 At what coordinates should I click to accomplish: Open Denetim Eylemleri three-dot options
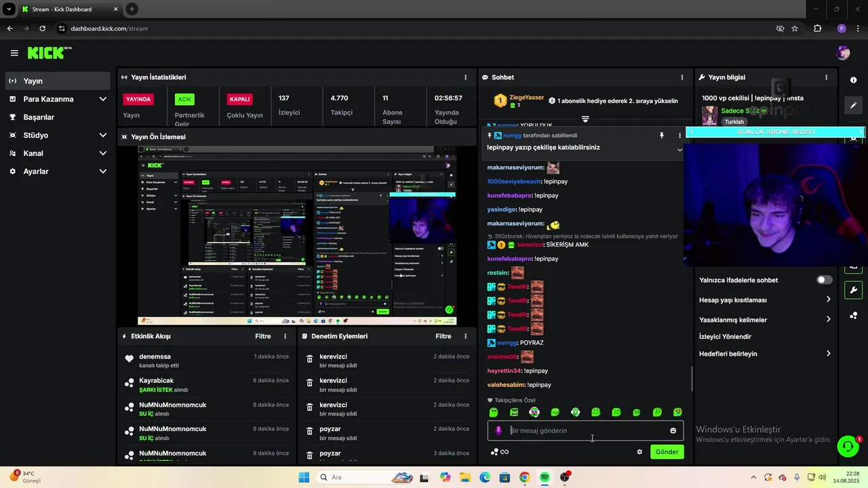pyautogui.click(x=465, y=336)
